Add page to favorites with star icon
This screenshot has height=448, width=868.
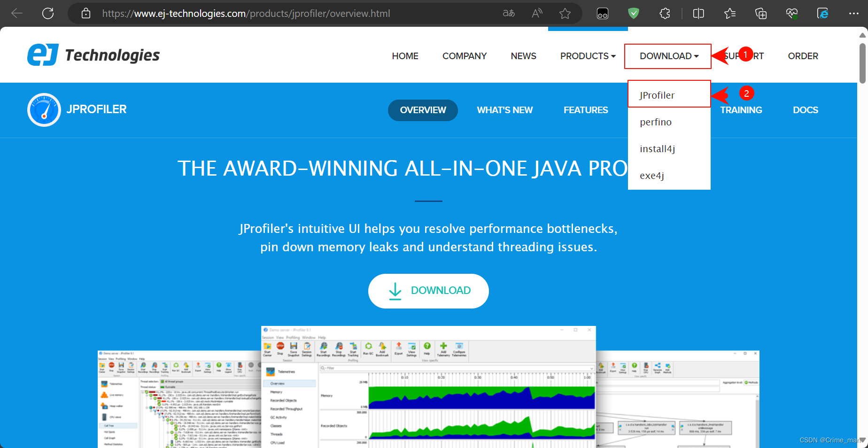pos(565,14)
